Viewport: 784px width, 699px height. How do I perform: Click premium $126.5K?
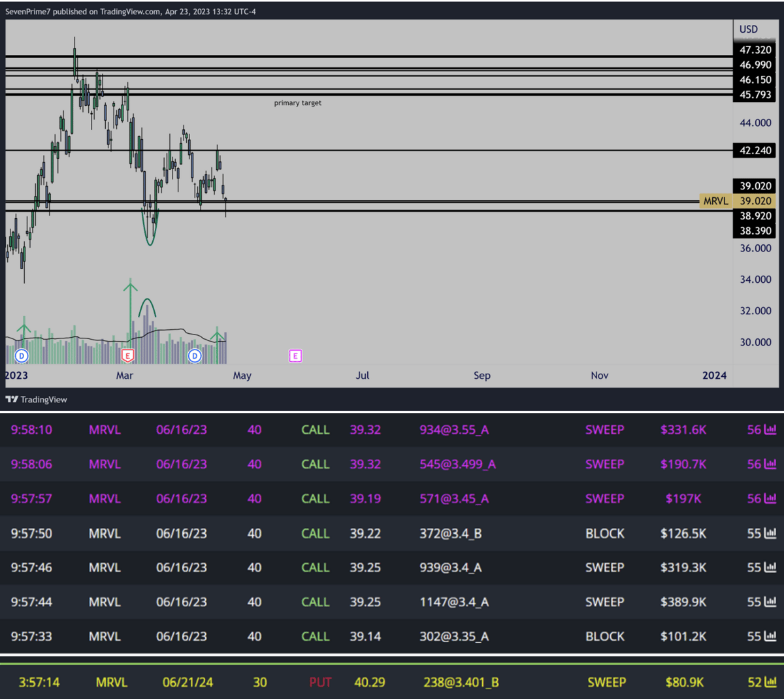683,534
